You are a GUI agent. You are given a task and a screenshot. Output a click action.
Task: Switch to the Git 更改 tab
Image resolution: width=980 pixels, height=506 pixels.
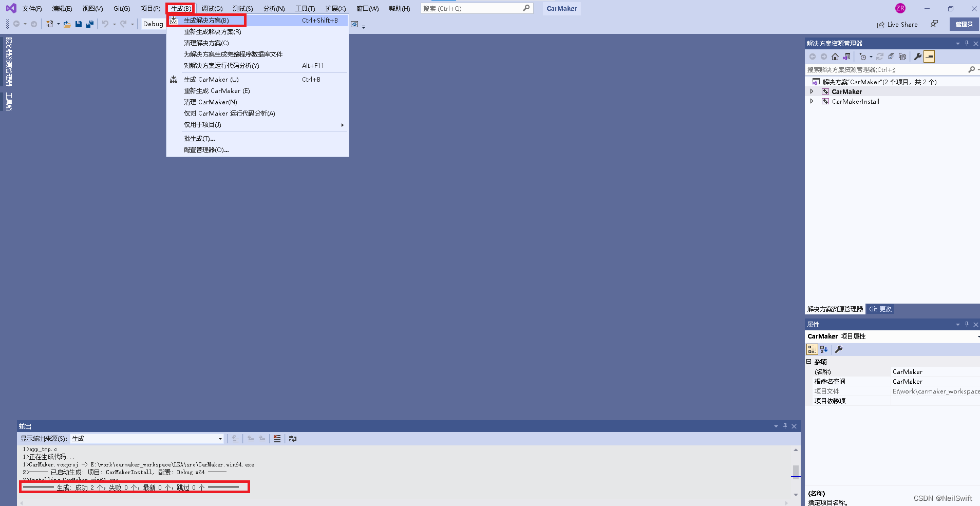pyautogui.click(x=880, y=309)
